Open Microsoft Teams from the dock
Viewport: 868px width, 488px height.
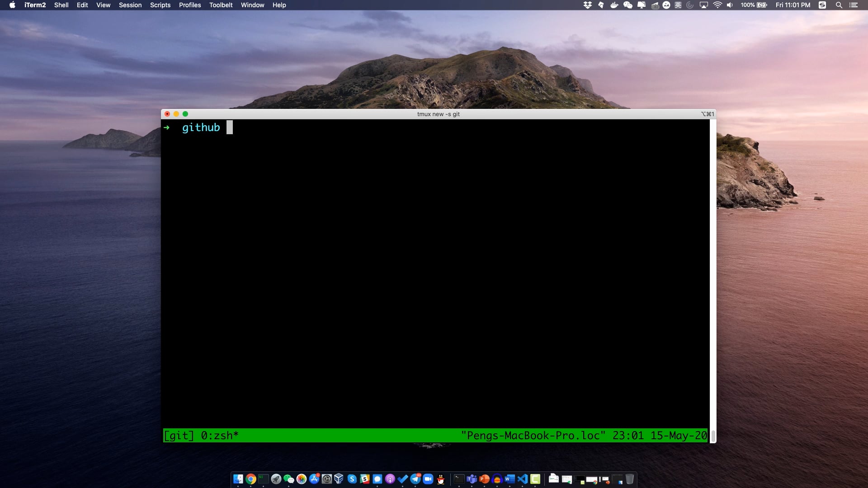point(472,479)
